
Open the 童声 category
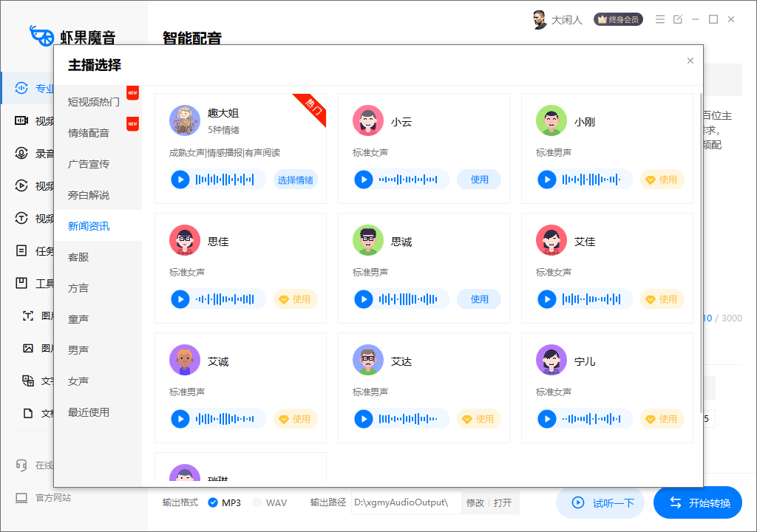pyautogui.click(x=98, y=319)
